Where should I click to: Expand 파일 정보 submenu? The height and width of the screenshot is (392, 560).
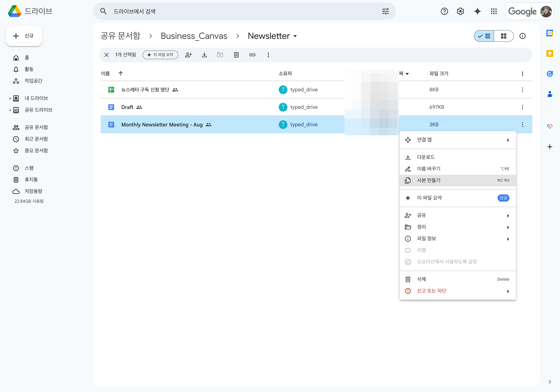[458, 239]
